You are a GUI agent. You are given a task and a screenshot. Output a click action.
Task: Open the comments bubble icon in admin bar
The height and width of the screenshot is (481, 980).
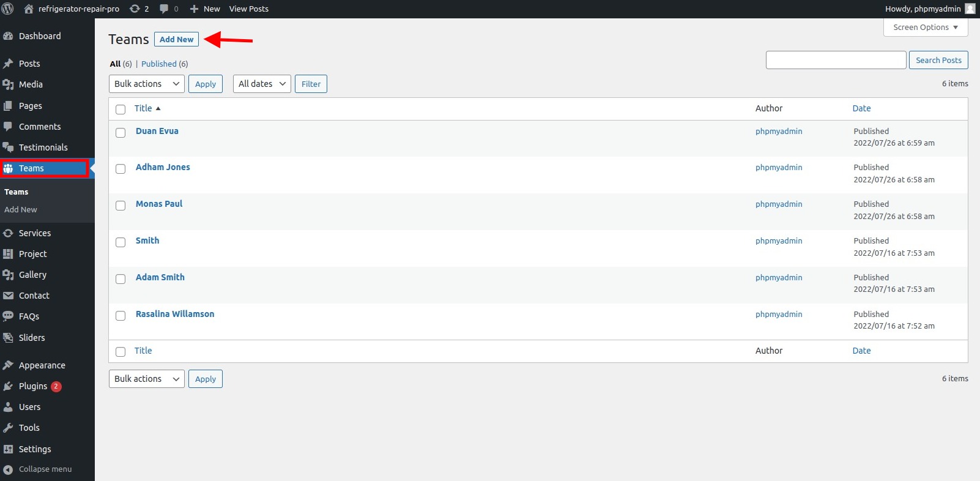click(x=164, y=9)
